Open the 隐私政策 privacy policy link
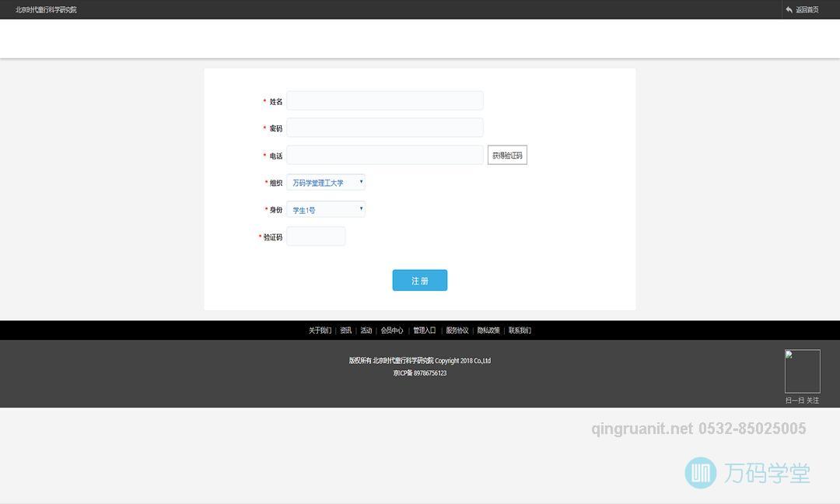 click(x=488, y=331)
